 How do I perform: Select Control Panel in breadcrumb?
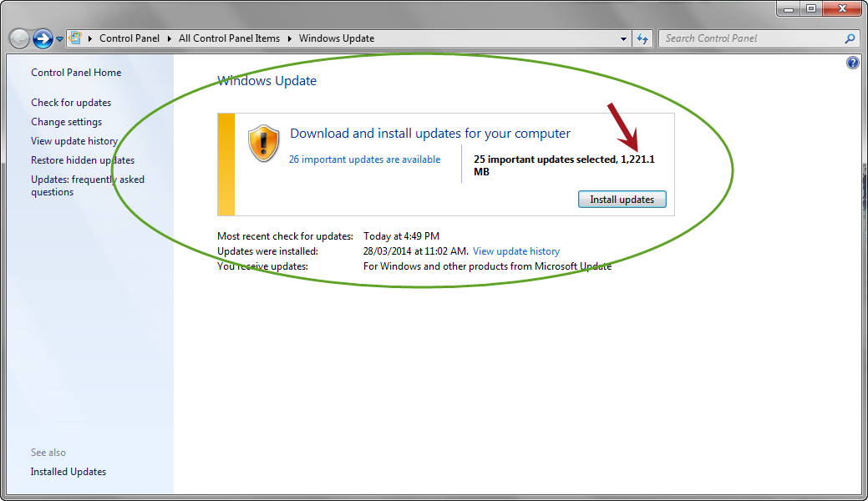(129, 38)
